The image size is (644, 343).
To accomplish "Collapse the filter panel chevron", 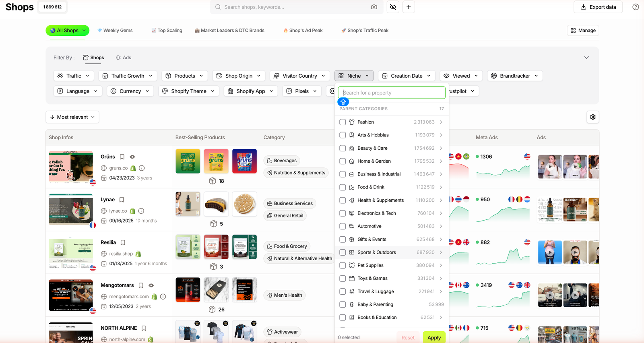I will coord(586,58).
